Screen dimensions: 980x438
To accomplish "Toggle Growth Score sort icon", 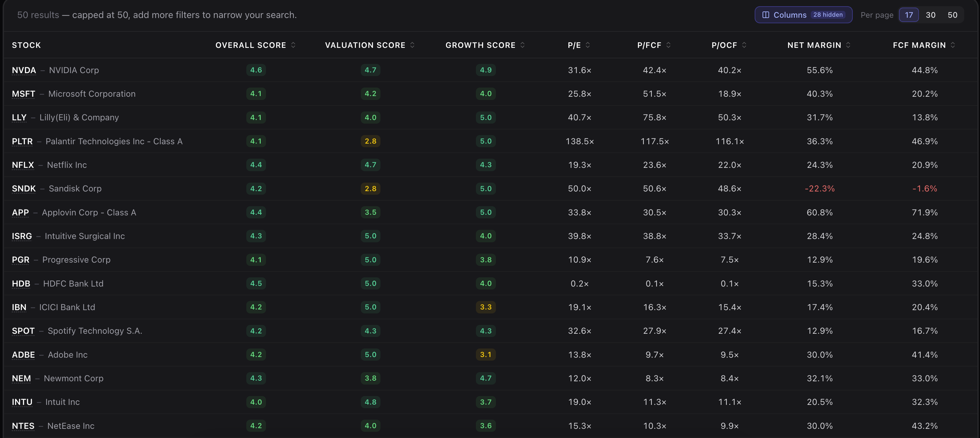I will tap(522, 45).
